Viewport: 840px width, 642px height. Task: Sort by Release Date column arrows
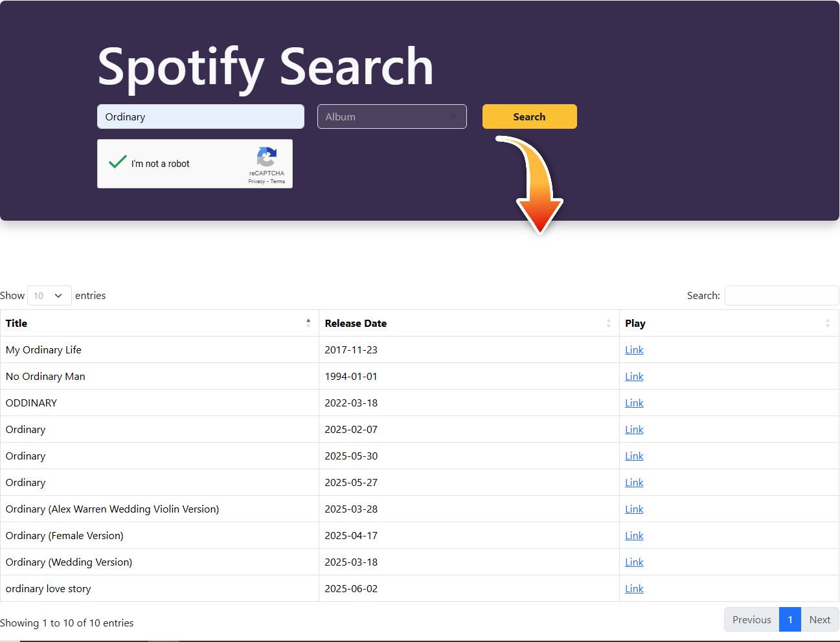pyautogui.click(x=609, y=323)
